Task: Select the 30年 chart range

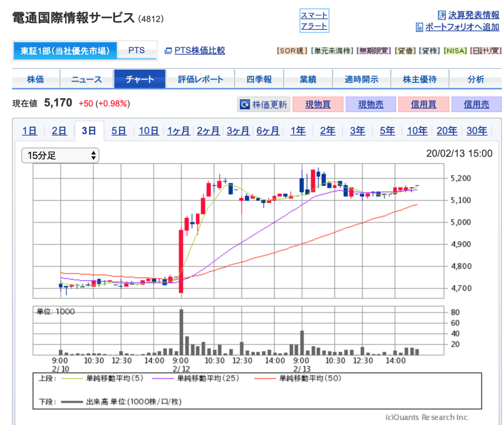Action: tap(477, 131)
